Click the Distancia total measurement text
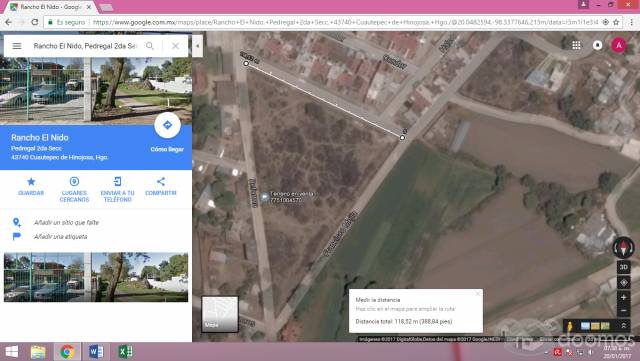640x361 pixels. pyautogui.click(x=404, y=321)
